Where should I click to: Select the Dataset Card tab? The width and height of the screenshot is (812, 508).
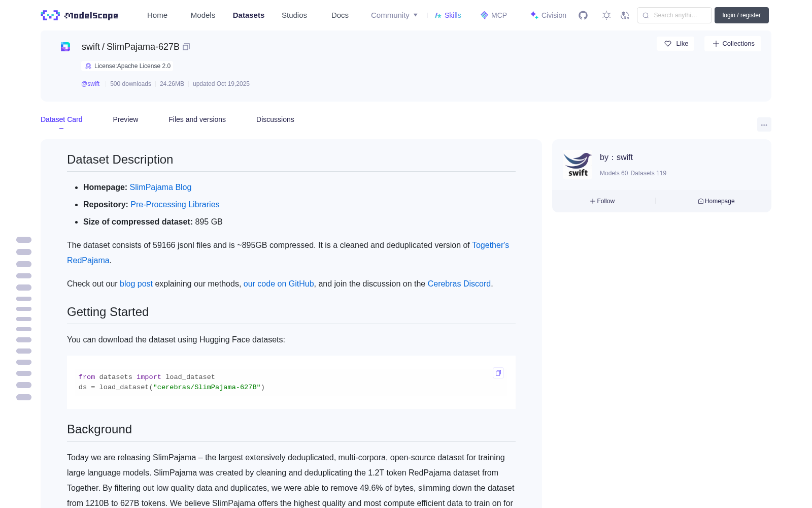click(61, 119)
